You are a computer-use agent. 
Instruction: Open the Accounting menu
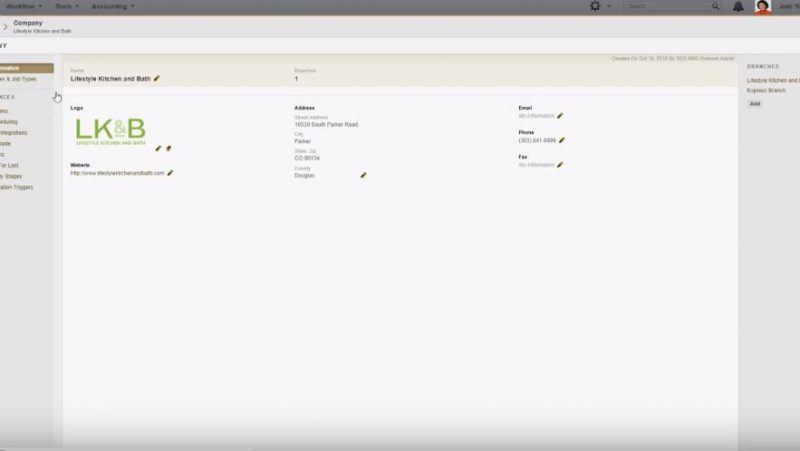112,6
